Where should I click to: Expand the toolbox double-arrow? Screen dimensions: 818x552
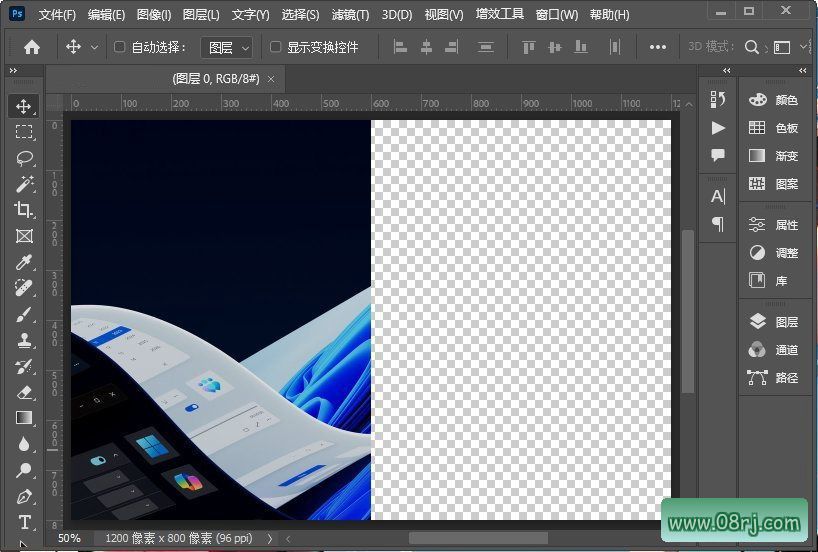click(x=13, y=70)
